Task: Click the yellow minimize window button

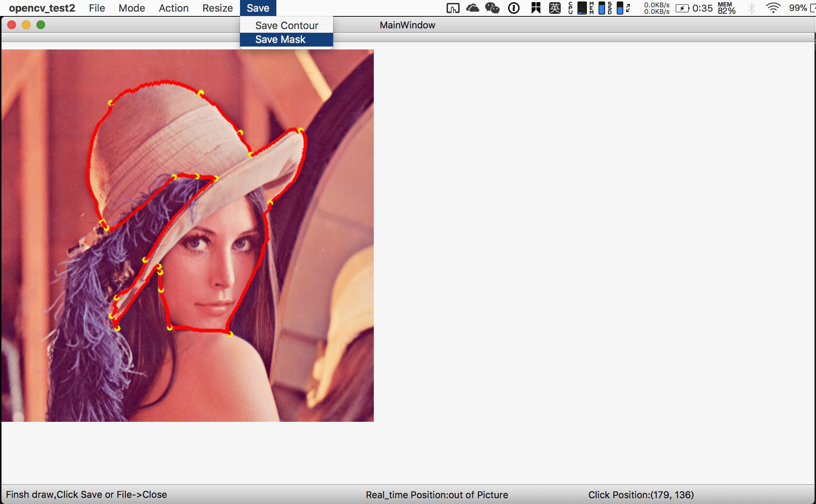Action: 26,25
